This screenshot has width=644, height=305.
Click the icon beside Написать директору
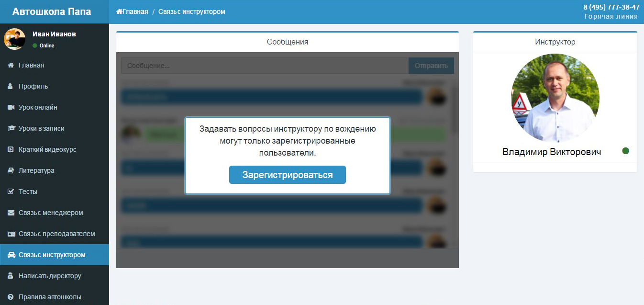pos(11,276)
